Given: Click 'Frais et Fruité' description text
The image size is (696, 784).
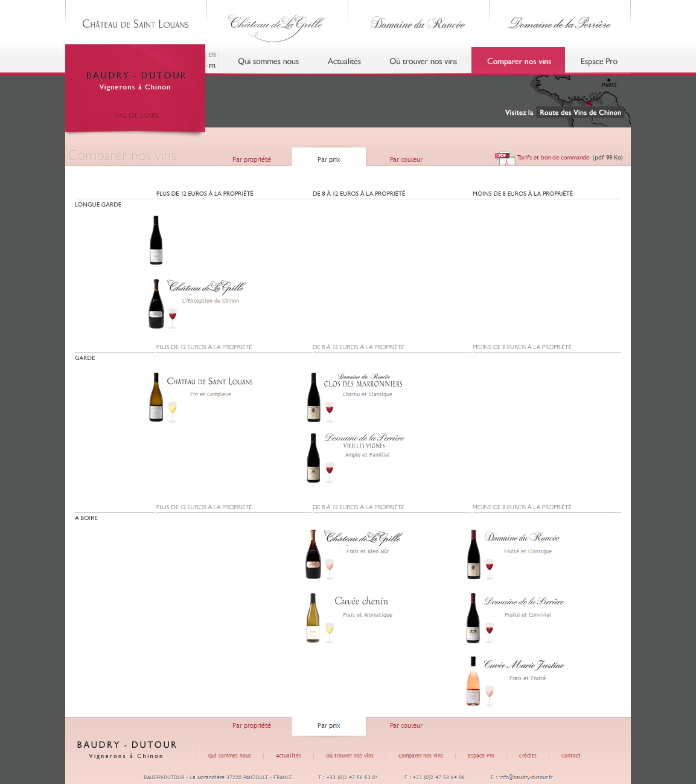Looking at the screenshot, I should (x=528, y=678).
